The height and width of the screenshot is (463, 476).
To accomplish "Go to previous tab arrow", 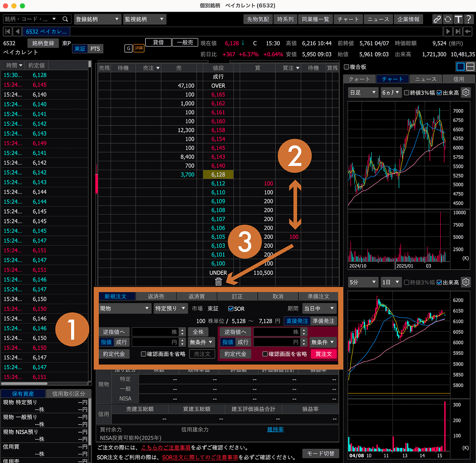I will (18, 31).
